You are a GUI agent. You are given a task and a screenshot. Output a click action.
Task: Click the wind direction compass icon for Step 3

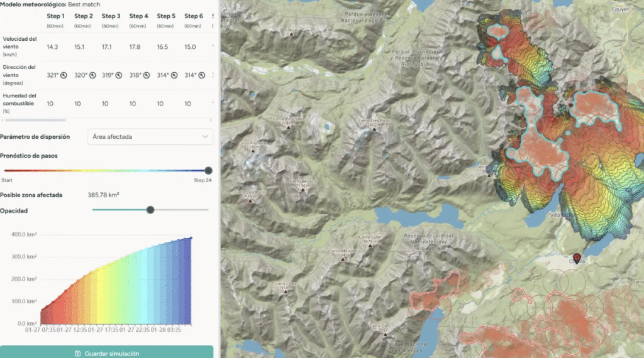coord(119,75)
